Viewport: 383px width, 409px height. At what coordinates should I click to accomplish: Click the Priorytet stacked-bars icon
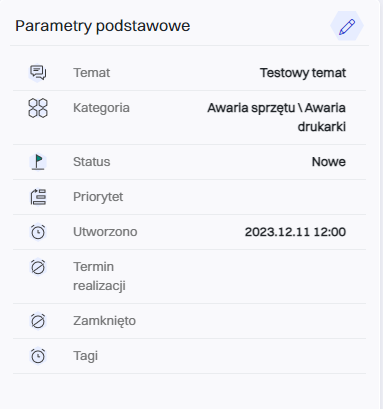[x=38, y=197]
